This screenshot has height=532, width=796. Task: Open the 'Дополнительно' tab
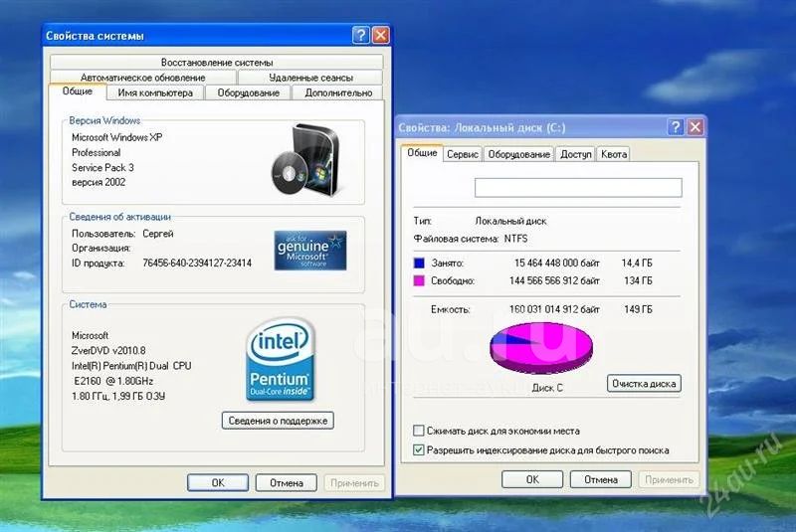[x=338, y=92]
